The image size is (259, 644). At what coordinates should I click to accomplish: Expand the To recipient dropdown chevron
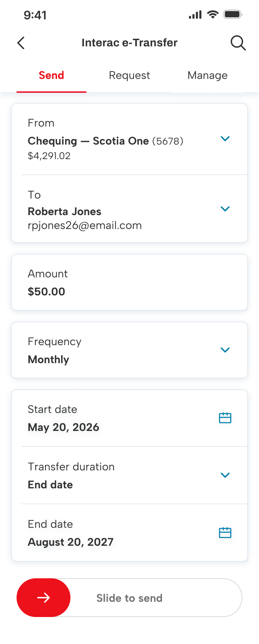225,209
